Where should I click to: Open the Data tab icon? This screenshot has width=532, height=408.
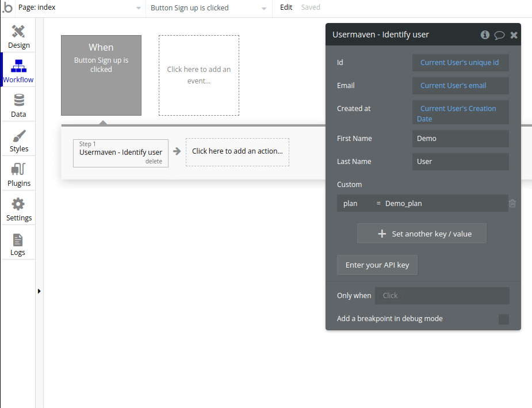(x=18, y=101)
